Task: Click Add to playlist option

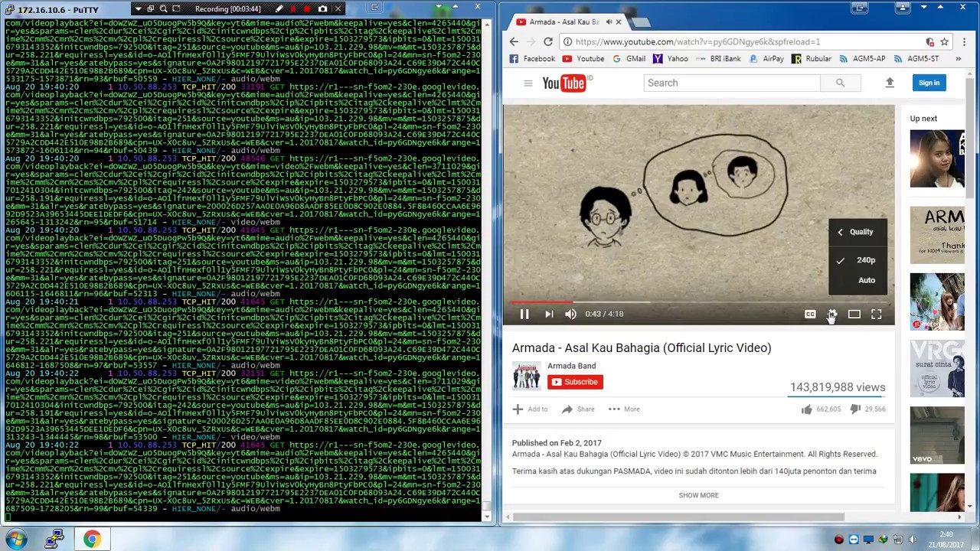Action: (530, 409)
